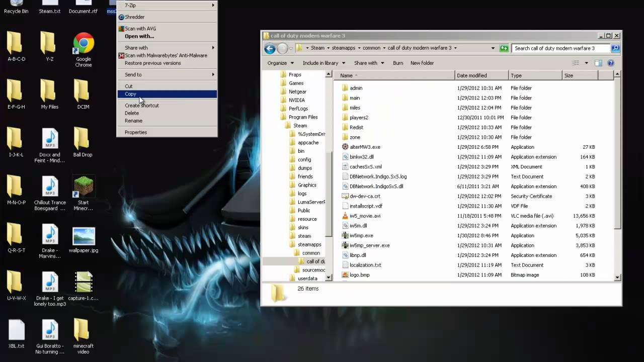Select the dw-dev-ca.crt certificate icon

click(345, 196)
